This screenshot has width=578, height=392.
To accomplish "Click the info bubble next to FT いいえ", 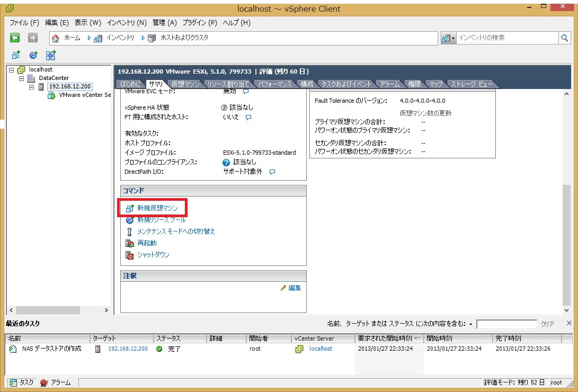I will pyautogui.click(x=248, y=118).
